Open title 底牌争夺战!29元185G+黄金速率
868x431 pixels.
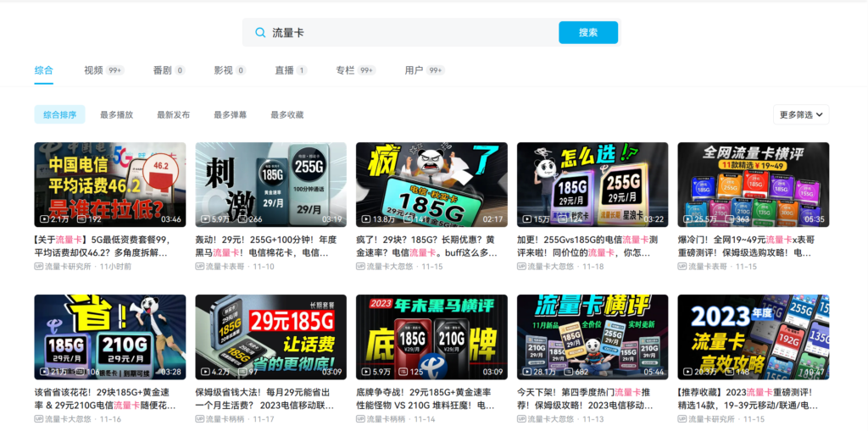tap(426, 398)
